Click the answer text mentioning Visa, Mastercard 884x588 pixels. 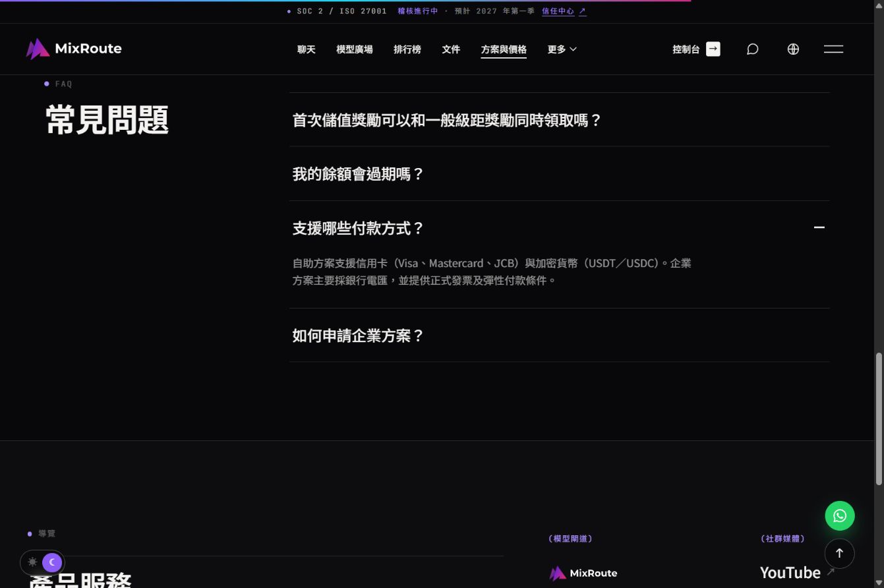tap(492, 272)
